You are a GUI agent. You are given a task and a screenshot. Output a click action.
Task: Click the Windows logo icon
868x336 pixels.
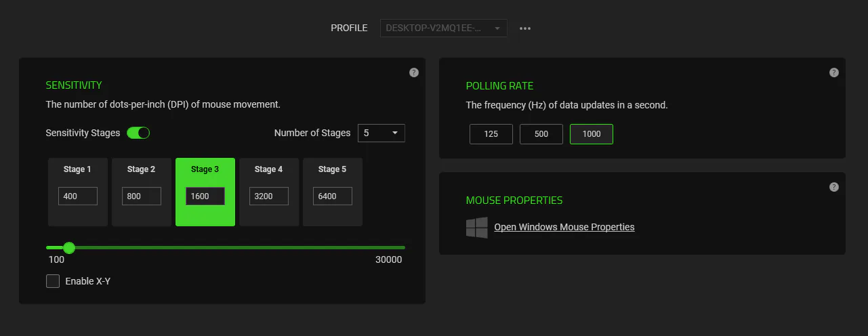tap(477, 228)
